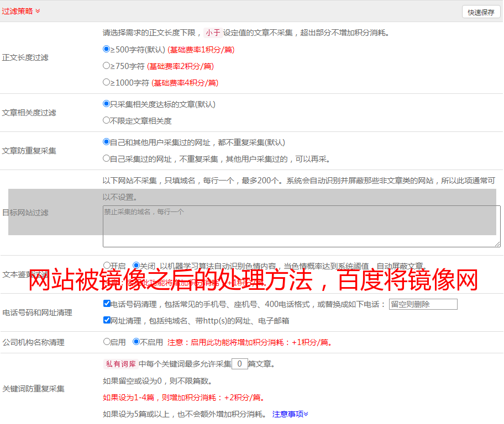This screenshot has width=504, height=424.
Task: Select 自己采集过的网址不重复采集 option
Action: click(107, 158)
